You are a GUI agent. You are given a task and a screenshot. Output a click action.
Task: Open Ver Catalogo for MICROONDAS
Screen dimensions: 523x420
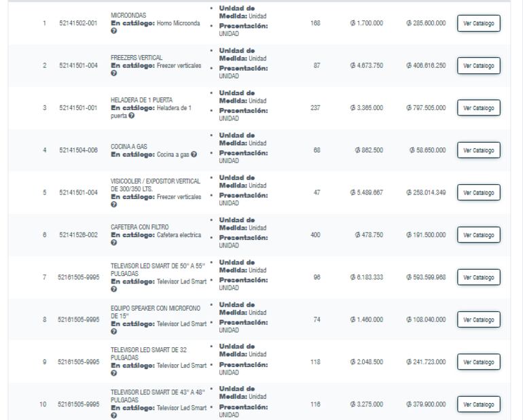click(478, 24)
